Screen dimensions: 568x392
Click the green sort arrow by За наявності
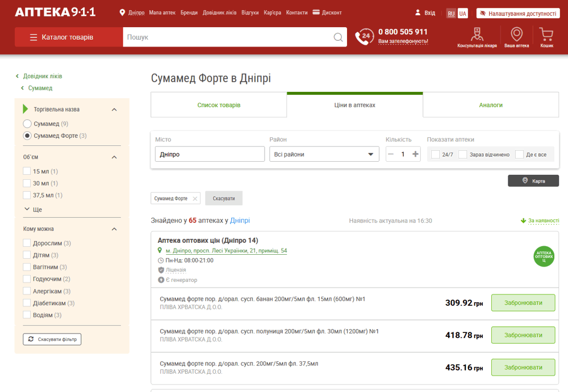[x=523, y=221]
